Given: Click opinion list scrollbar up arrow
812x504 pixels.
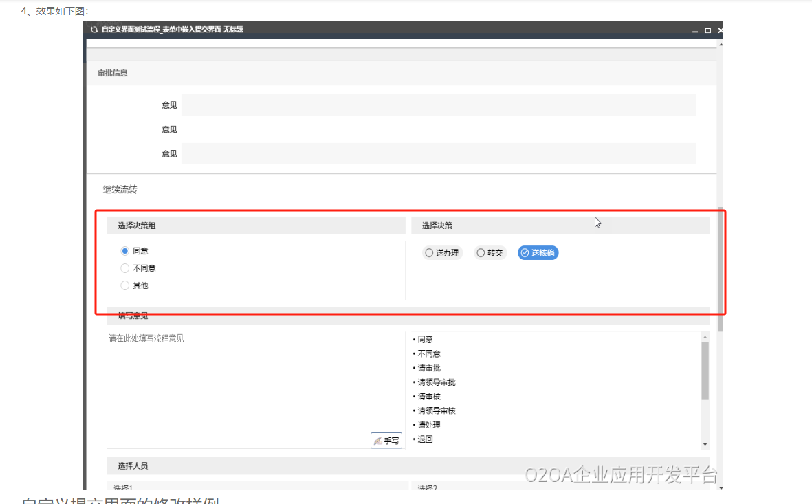Looking at the screenshot, I should pyautogui.click(x=705, y=337).
